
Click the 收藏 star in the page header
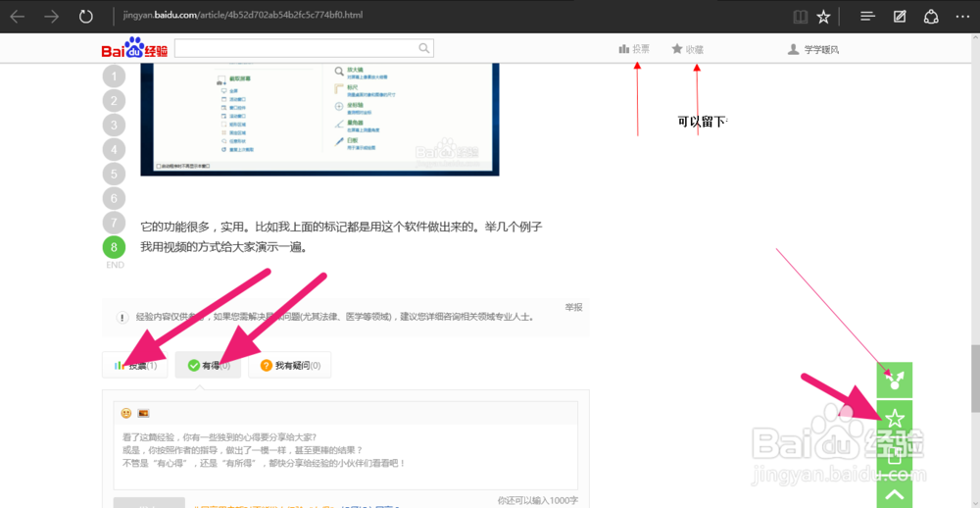point(677,49)
